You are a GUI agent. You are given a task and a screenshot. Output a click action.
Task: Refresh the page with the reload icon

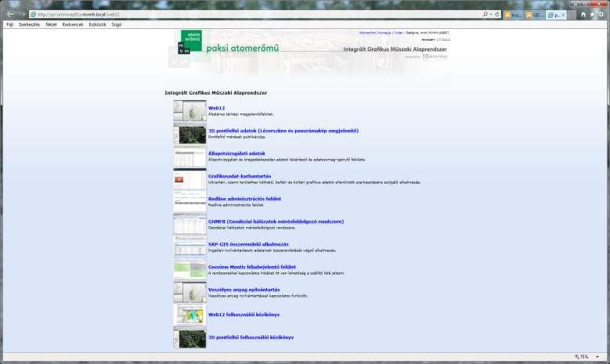[496, 14]
